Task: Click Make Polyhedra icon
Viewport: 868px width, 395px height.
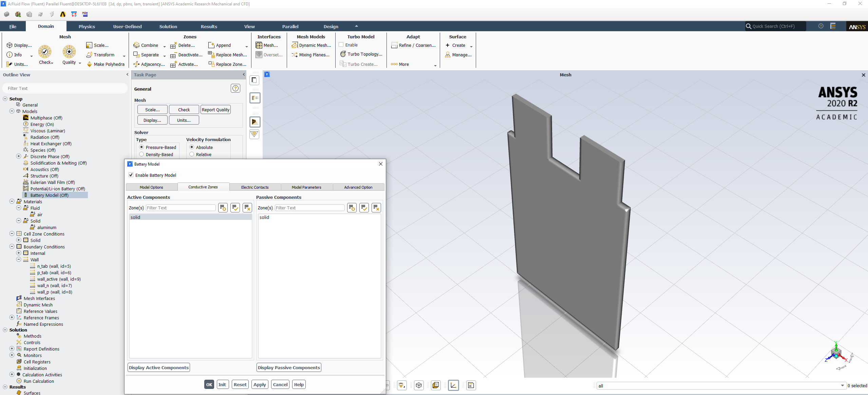Action: point(90,64)
